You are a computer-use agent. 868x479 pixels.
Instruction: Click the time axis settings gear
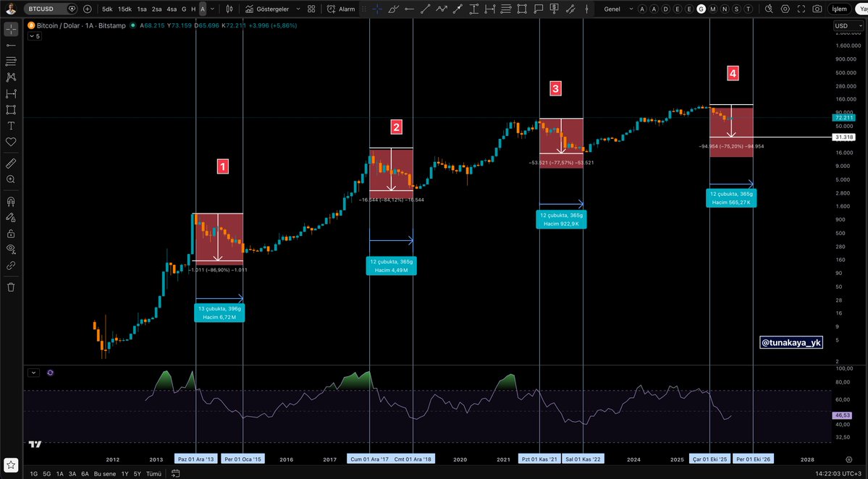848,459
